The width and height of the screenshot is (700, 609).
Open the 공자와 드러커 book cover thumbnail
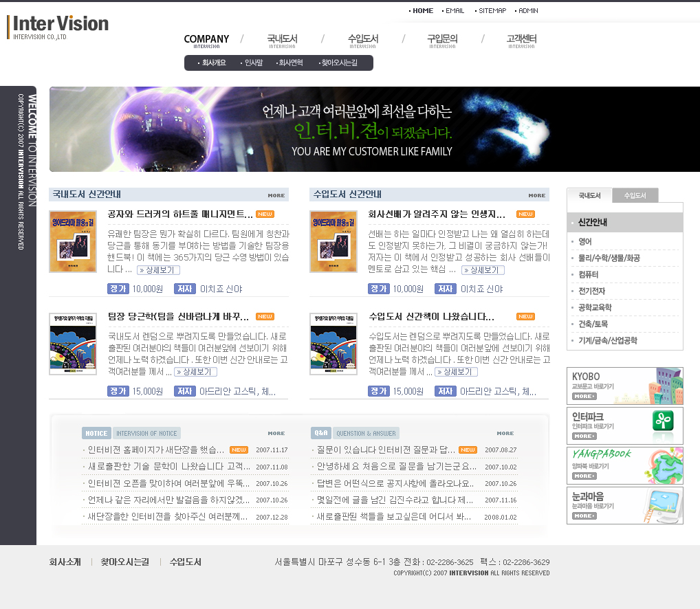point(73,241)
